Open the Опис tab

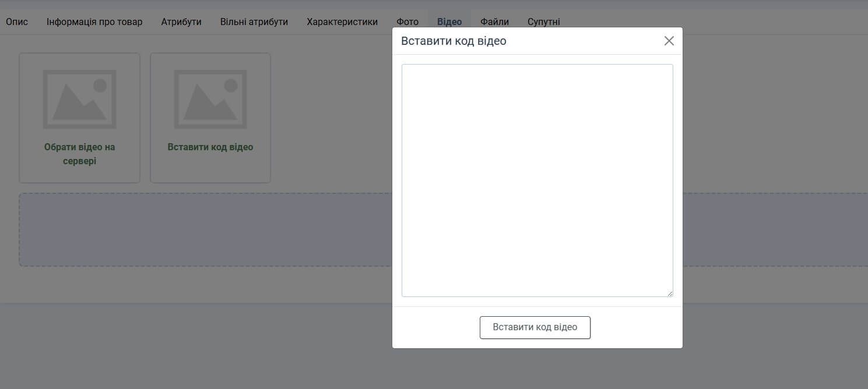click(17, 22)
